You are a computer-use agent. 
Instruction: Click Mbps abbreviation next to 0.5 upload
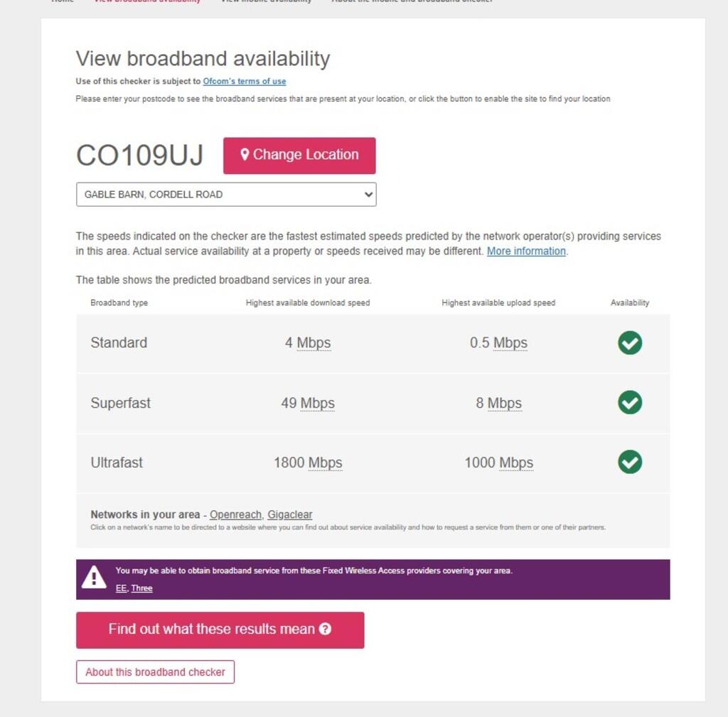click(510, 343)
